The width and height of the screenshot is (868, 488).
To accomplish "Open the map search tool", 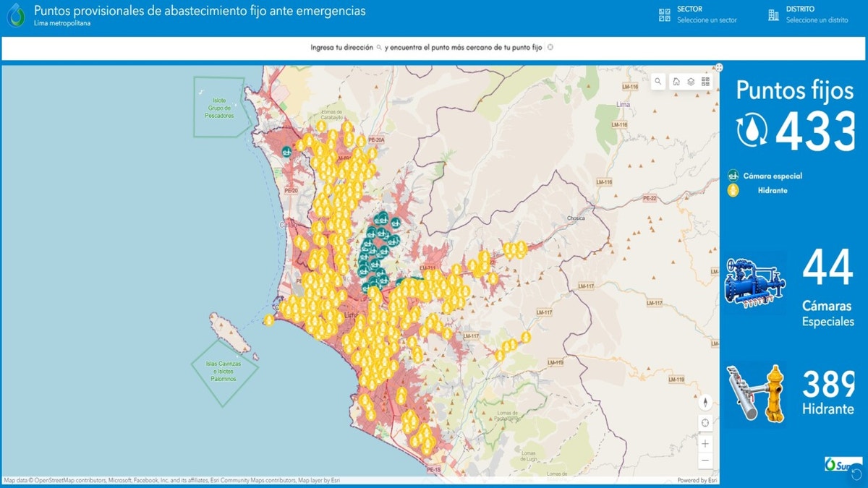I will pyautogui.click(x=658, y=82).
